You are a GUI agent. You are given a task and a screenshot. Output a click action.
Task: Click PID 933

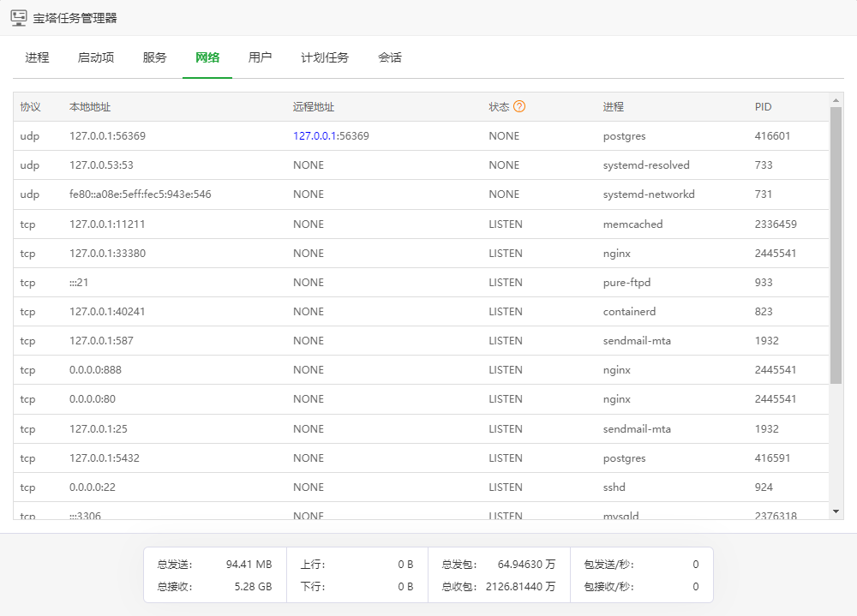tap(764, 283)
